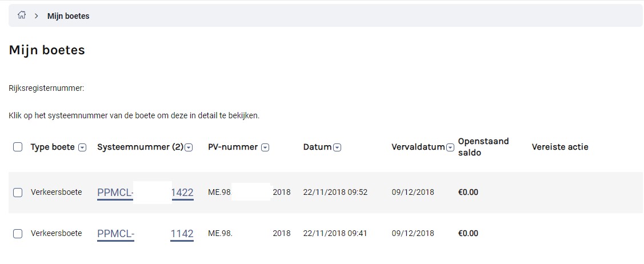This screenshot has height=264, width=644.
Task: Click the PPMCL- prefix of the second fine
Action: pyautogui.click(x=116, y=234)
